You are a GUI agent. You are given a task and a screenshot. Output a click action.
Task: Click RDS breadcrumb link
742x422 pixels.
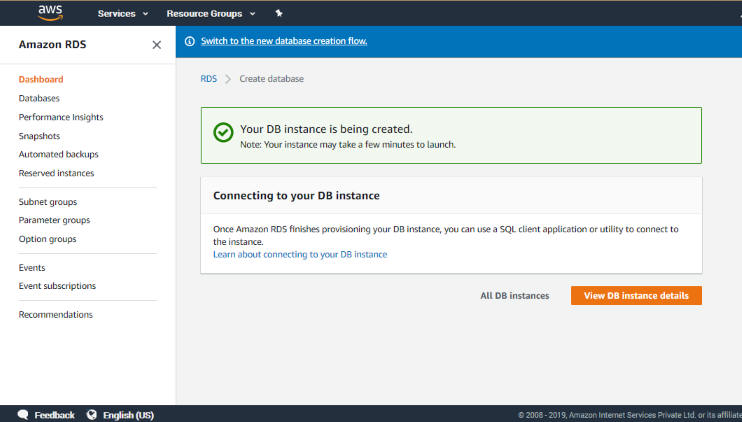click(x=208, y=79)
